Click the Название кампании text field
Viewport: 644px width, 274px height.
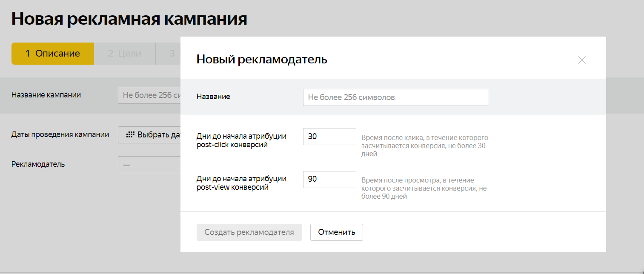coord(150,95)
